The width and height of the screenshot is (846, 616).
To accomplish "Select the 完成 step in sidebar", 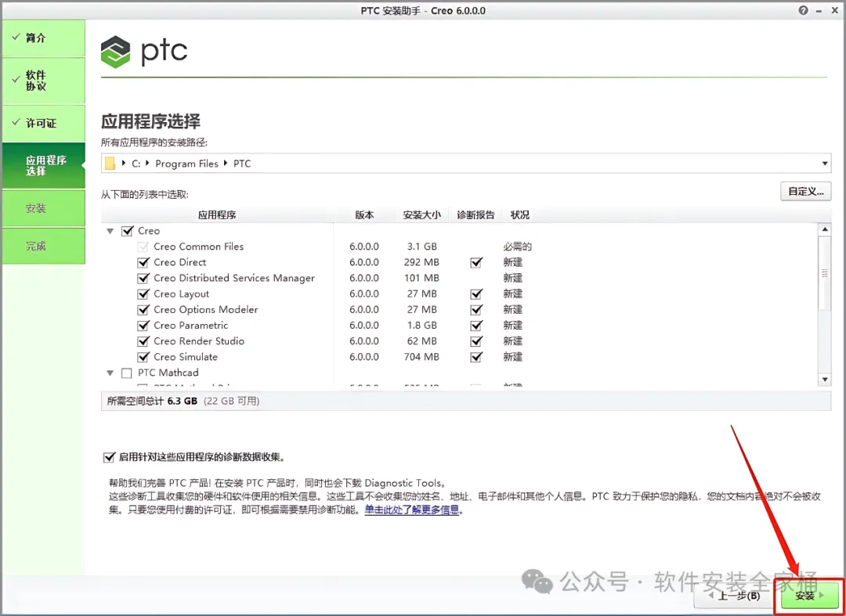I will pyautogui.click(x=43, y=247).
